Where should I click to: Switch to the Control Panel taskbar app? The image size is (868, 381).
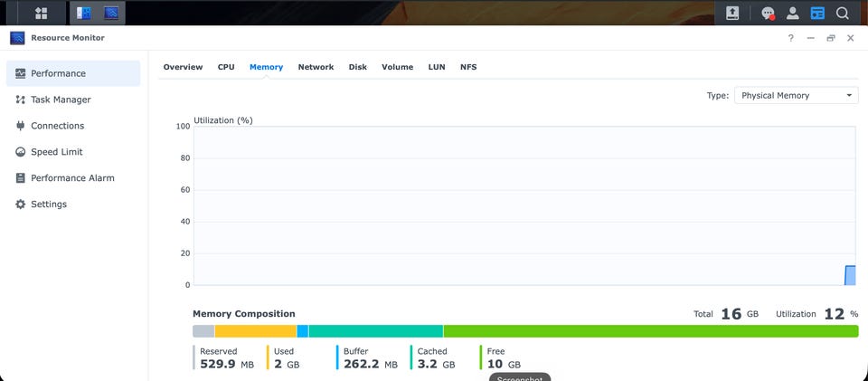pos(83,13)
